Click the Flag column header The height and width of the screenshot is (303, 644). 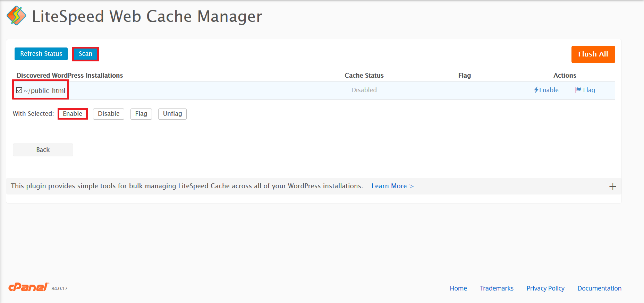pos(464,76)
